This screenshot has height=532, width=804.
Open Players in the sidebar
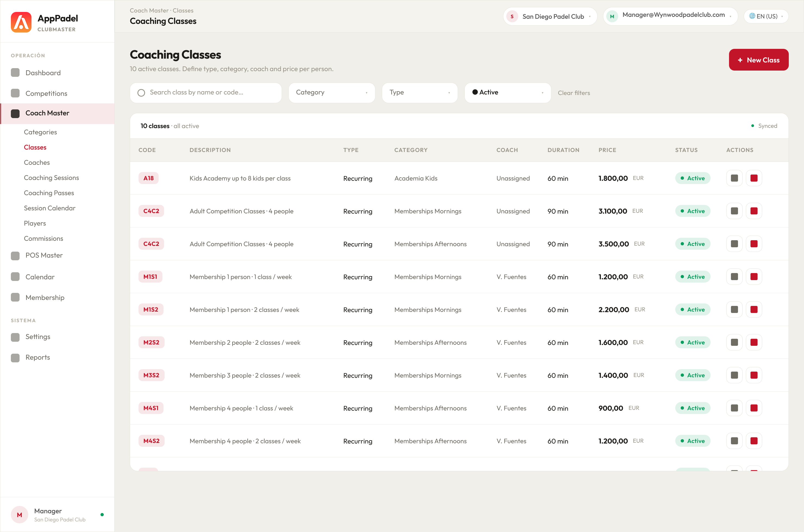[35, 223]
